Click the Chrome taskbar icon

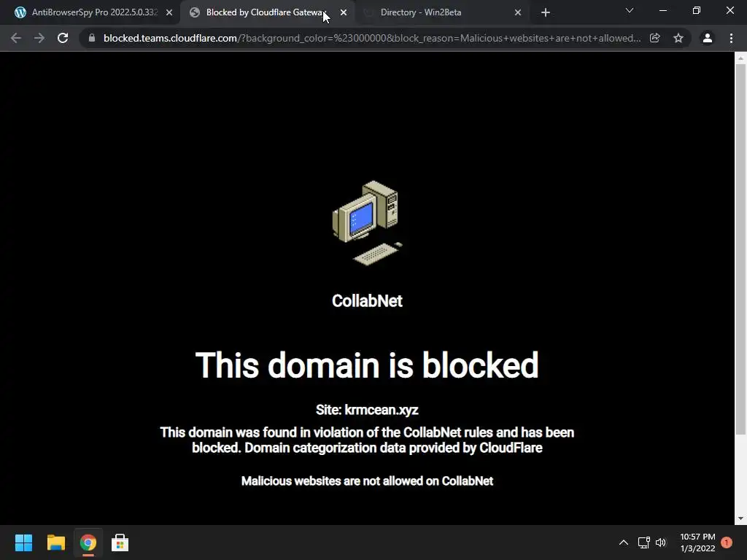(88, 542)
